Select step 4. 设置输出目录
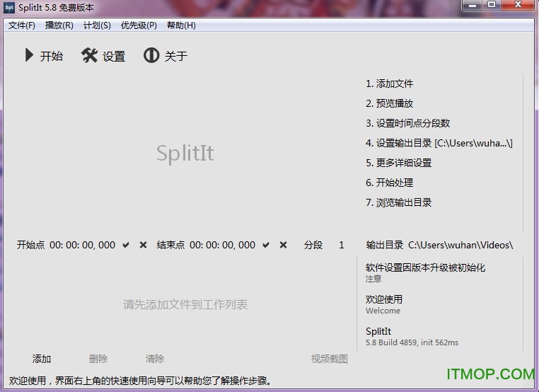This screenshot has height=392, width=539. pyautogui.click(x=439, y=143)
